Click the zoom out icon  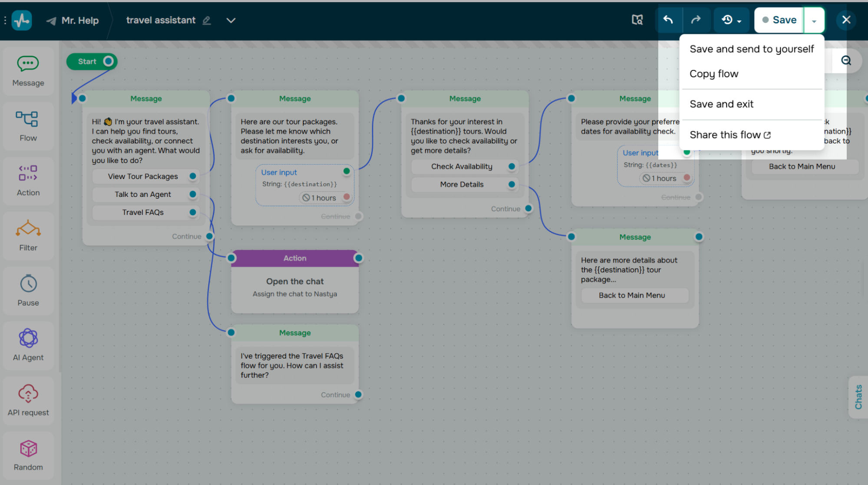[846, 61]
